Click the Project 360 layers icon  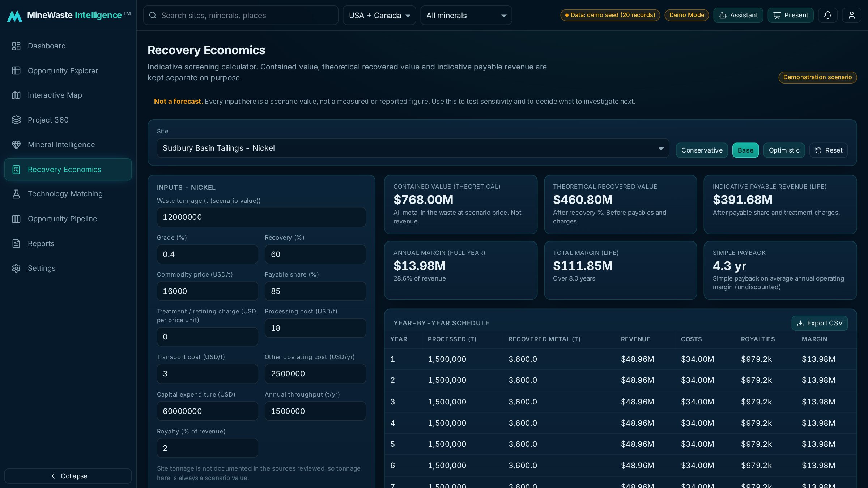coord(16,120)
